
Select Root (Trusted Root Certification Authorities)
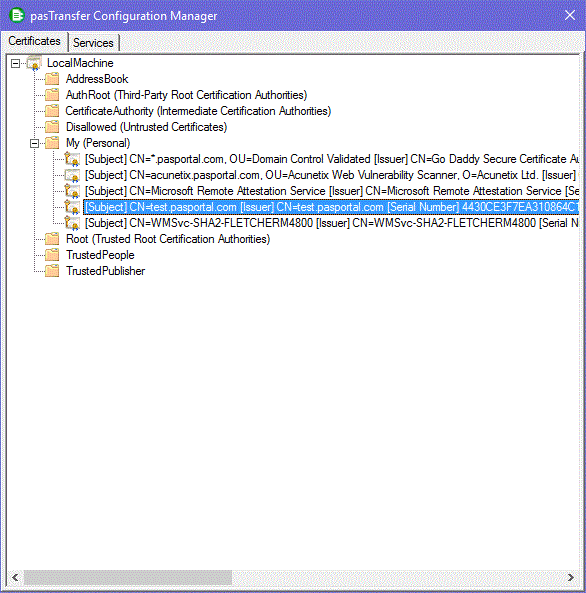tap(168, 239)
